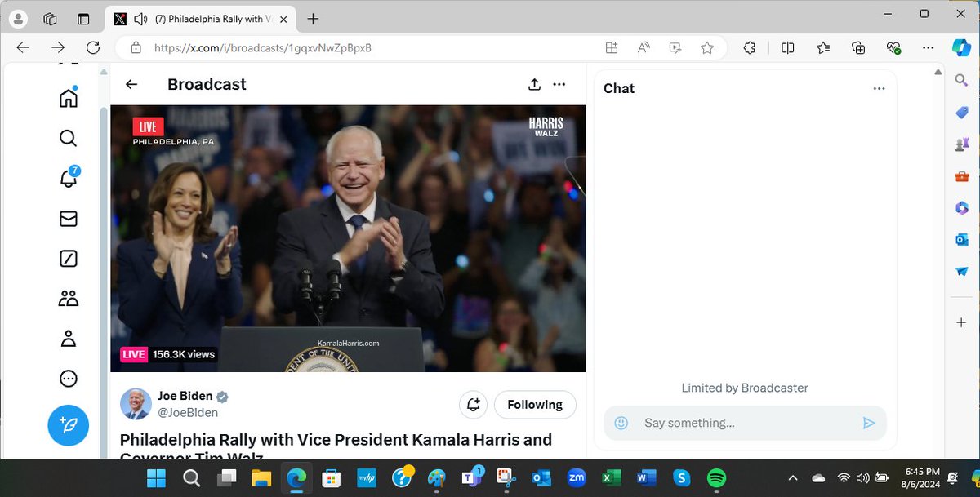Image resolution: width=980 pixels, height=497 pixels.
Task: Focus the Say something chat field
Action: [x=745, y=423]
